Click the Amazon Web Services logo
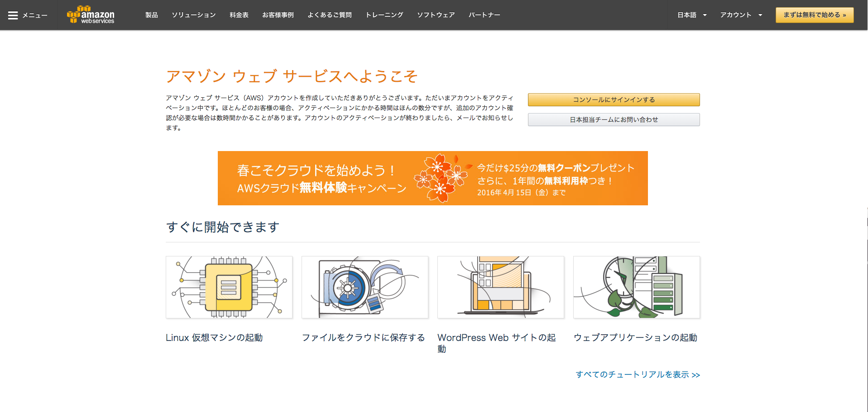Image resolution: width=868 pixels, height=412 pixels. click(x=90, y=14)
